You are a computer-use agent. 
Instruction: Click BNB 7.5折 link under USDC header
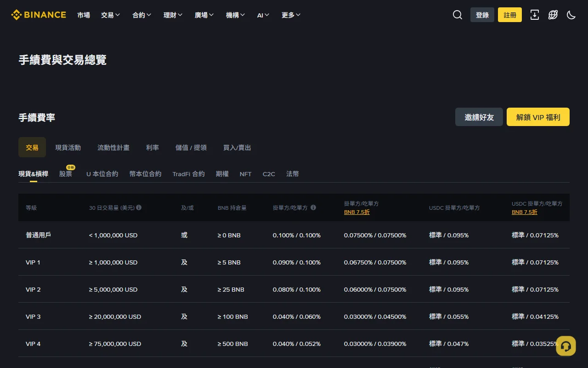(x=525, y=212)
